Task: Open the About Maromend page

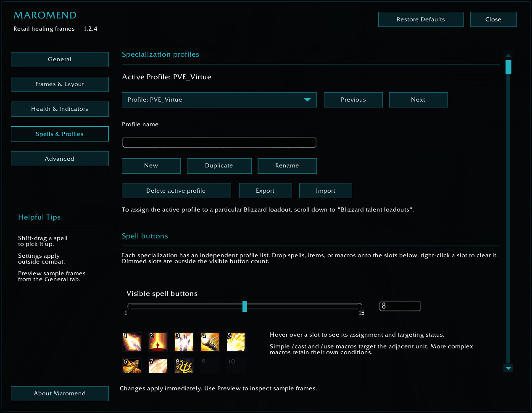Action: 60,394
